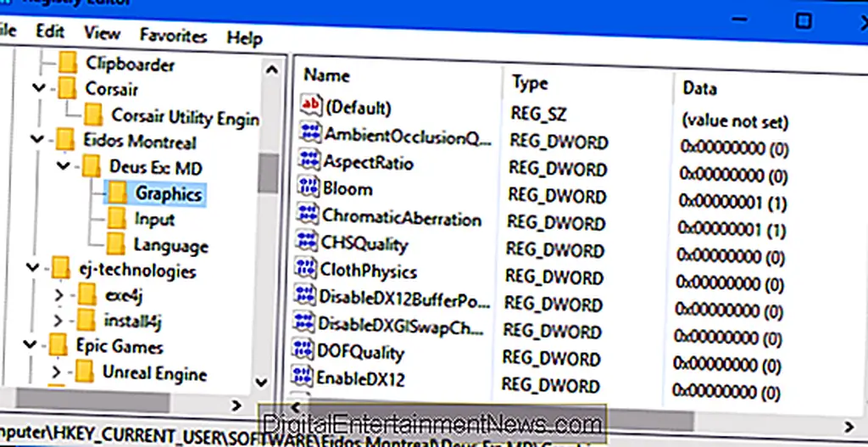This screenshot has width=868, height=447.
Task: Select the (Default) string value icon
Action: click(x=312, y=106)
